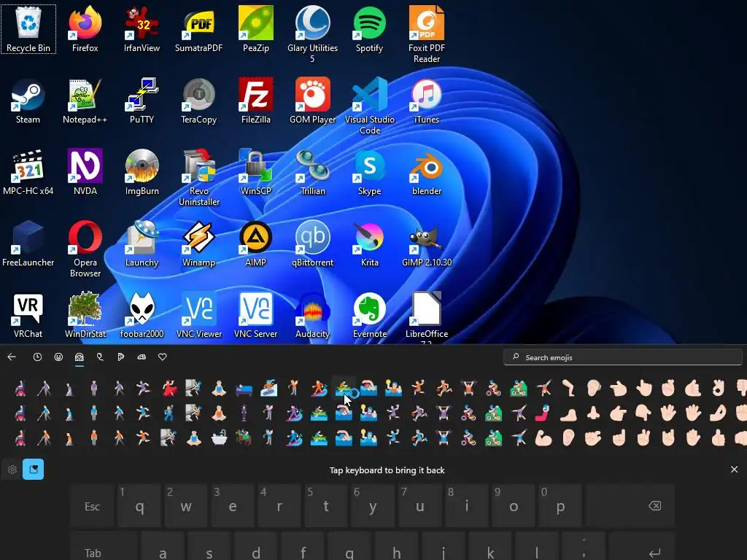Insert the person sleeping in bed emoji
This screenshot has height=560, width=747.
pos(244,389)
